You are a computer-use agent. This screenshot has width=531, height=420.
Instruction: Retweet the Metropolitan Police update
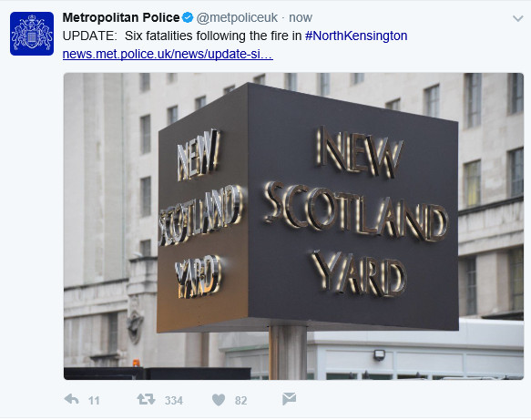point(146,399)
